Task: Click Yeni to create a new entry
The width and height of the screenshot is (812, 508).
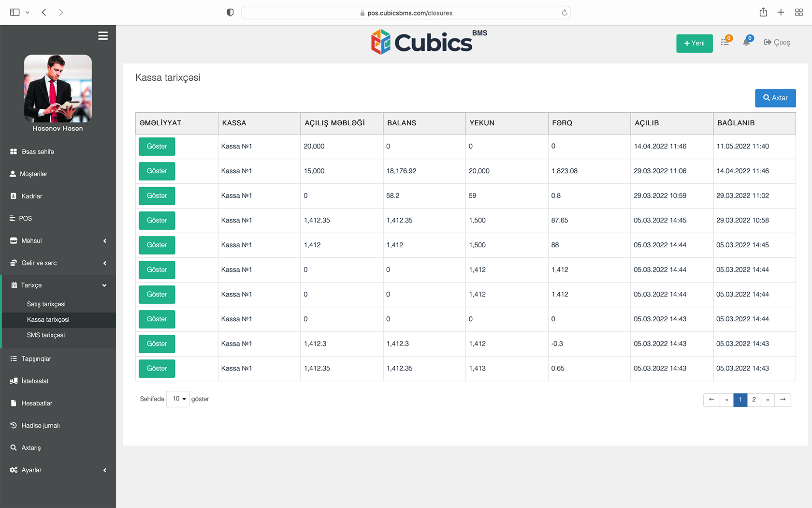Action: [694, 43]
